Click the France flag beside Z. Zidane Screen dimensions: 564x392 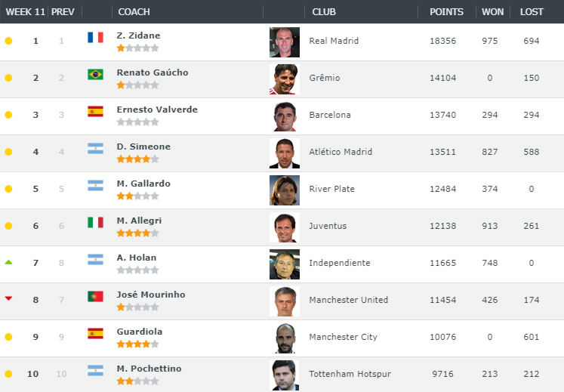coord(95,37)
